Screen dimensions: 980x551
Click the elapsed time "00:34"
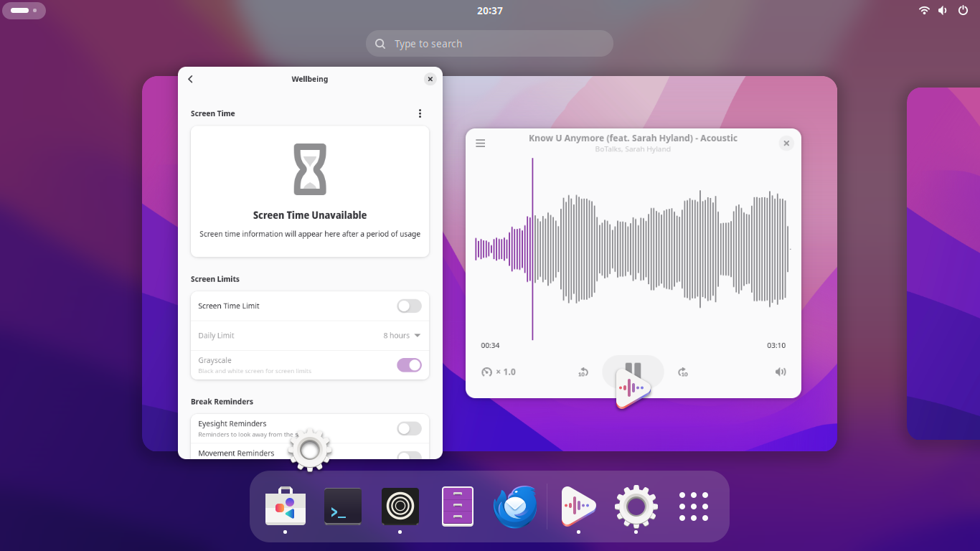[x=490, y=345]
